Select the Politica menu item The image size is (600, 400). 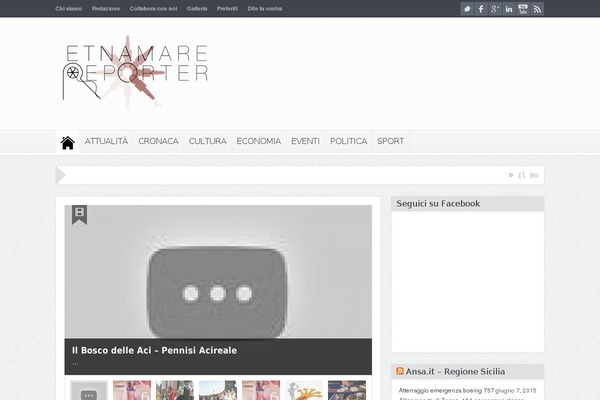click(349, 141)
